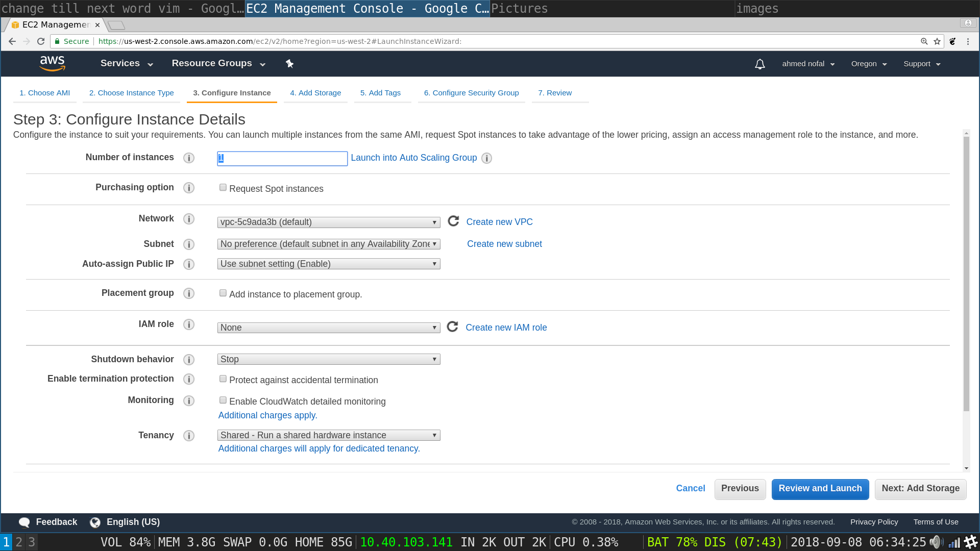The height and width of the screenshot is (551, 980).
Task: Click info icon for Number of instances
Action: [189, 158]
